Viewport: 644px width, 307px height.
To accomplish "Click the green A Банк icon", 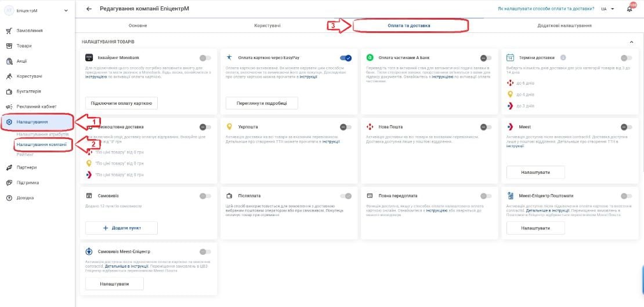I will pyautogui.click(x=370, y=58).
